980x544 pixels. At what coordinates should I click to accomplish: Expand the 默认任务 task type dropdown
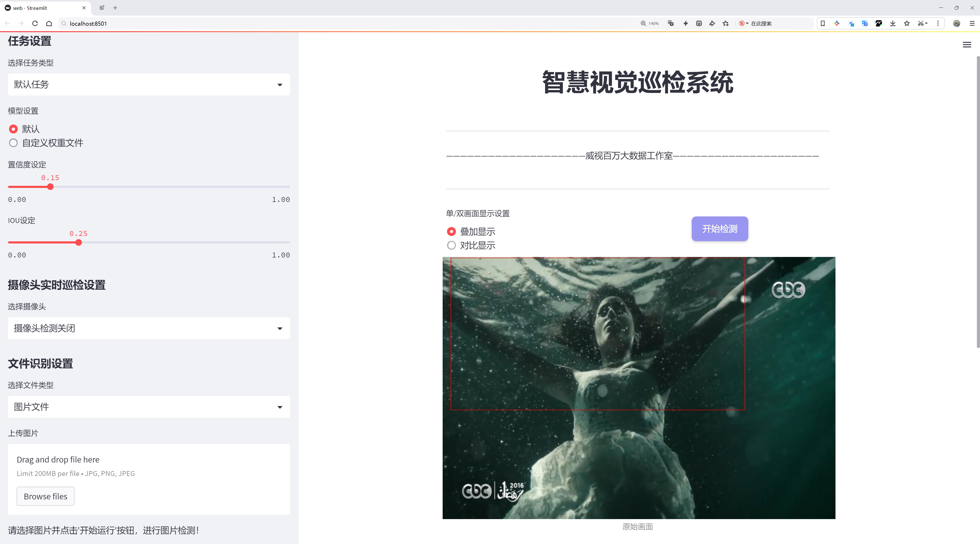pos(149,84)
